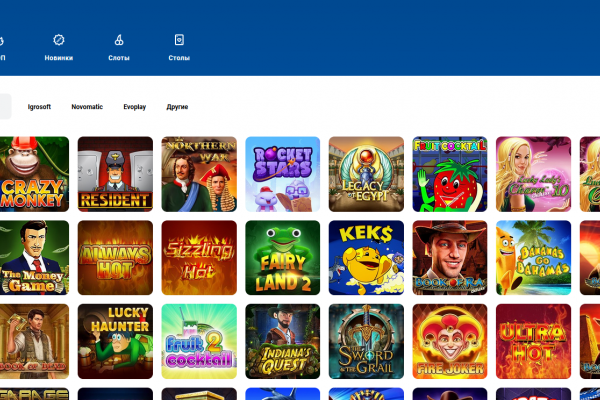Open Legacy of Egypt slot
Viewport: 600px width, 400px height.
366,174
